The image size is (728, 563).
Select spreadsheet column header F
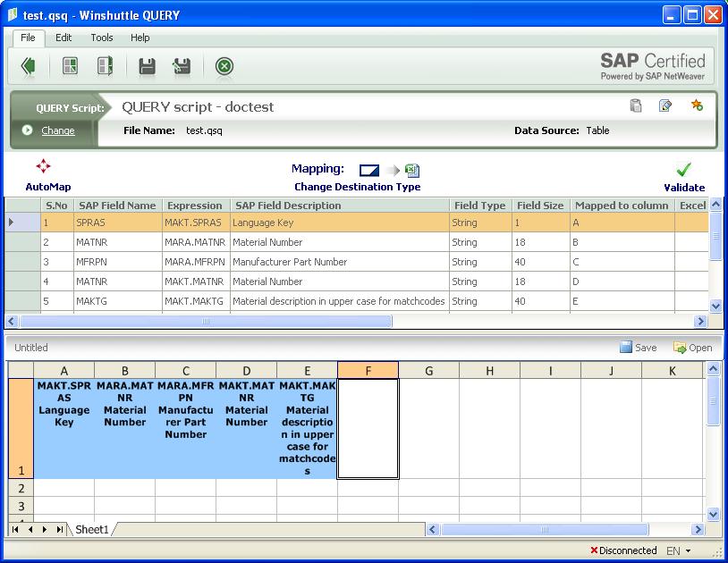click(368, 371)
